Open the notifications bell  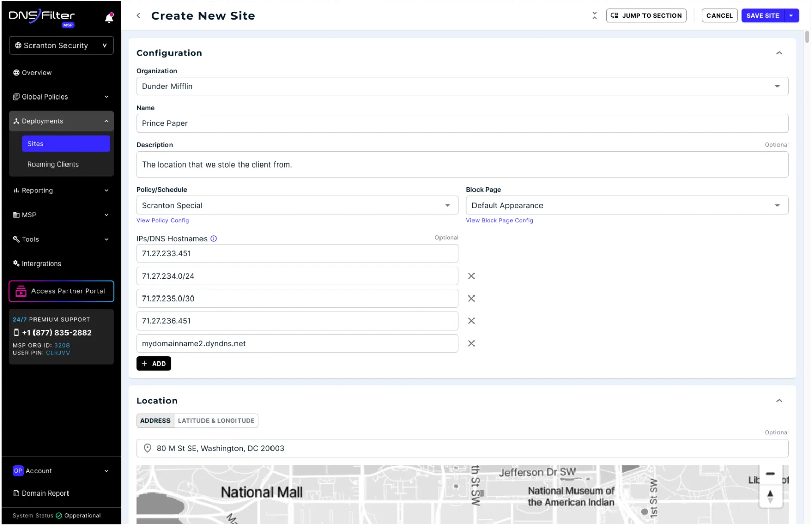point(109,18)
